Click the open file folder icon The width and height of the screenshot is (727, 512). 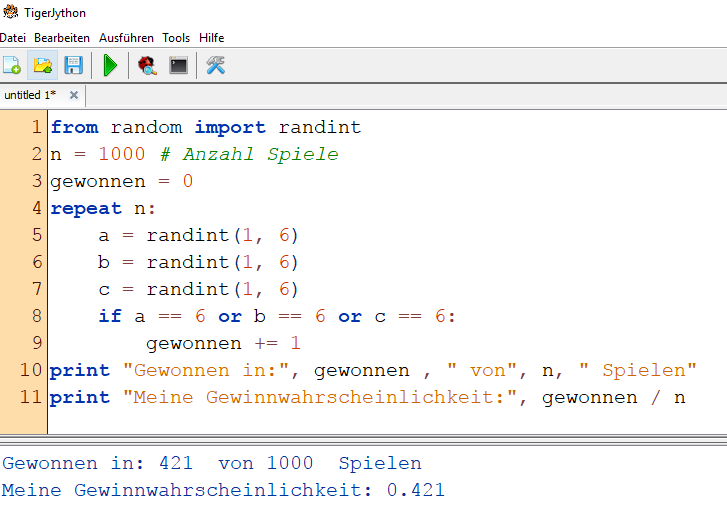pyautogui.click(x=42, y=66)
